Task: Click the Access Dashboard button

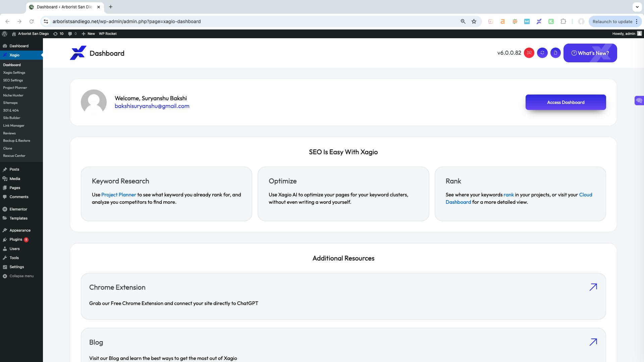Action: [x=566, y=102]
